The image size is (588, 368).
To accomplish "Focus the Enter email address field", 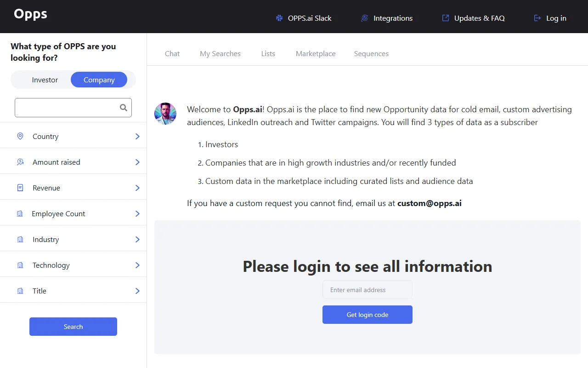I will coord(367,290).
